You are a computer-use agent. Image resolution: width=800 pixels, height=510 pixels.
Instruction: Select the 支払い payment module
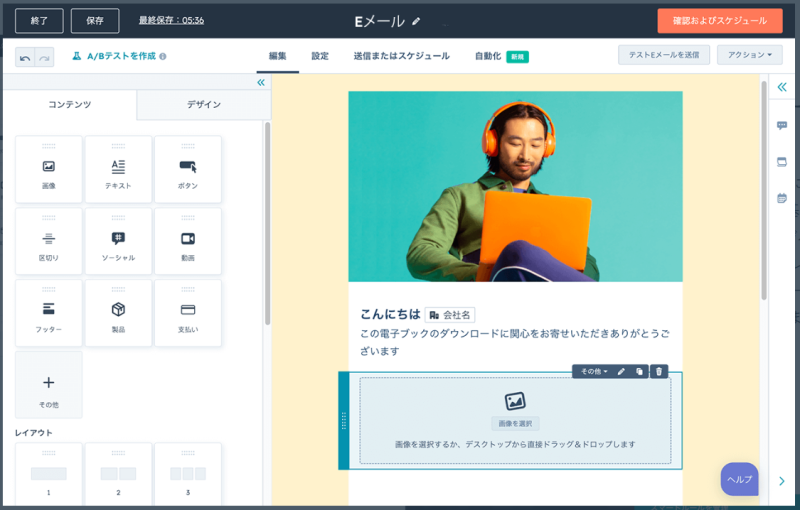pyautogui.click(x=188, y=313)
